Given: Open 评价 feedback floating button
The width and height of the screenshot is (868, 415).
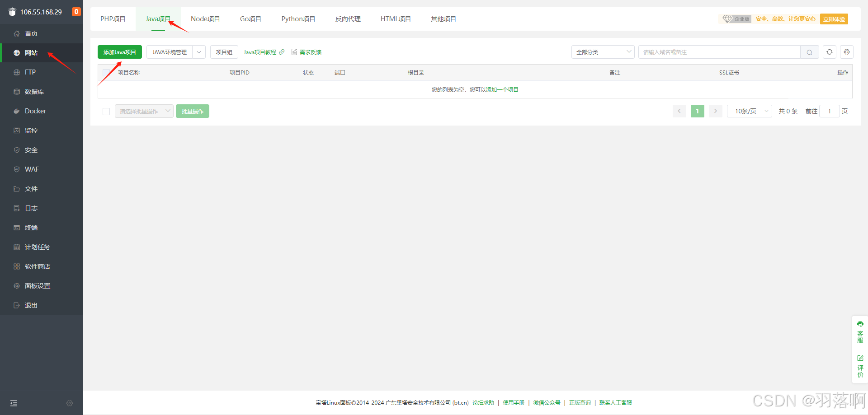Looking at the screenshot, I should pyautogui.click(x=860, y=366).
